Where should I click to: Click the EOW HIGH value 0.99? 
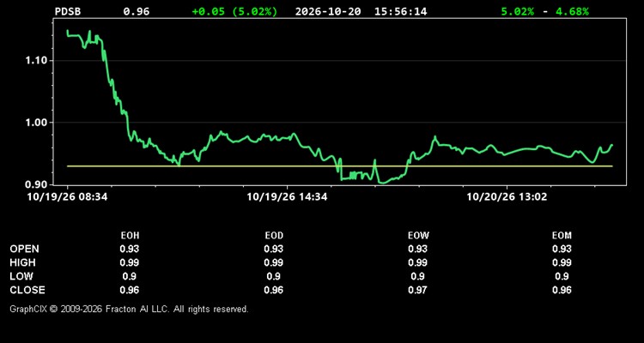pos(417,262)
